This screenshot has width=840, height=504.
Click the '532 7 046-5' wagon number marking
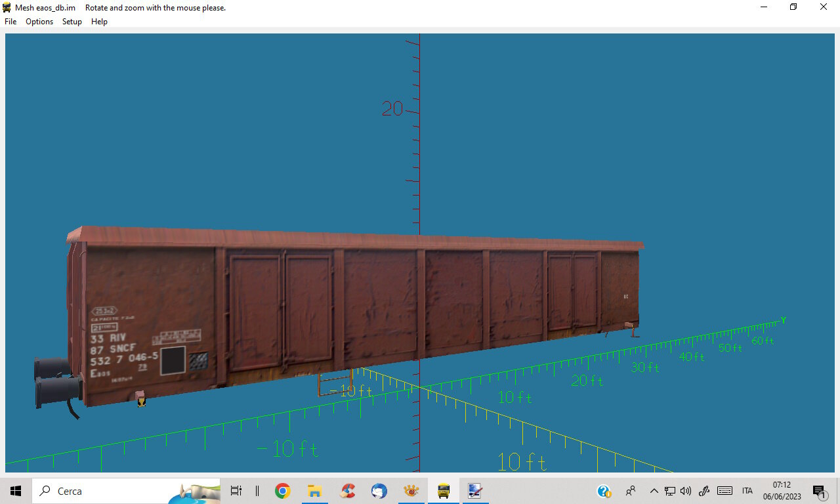click(x=123, y=361)
